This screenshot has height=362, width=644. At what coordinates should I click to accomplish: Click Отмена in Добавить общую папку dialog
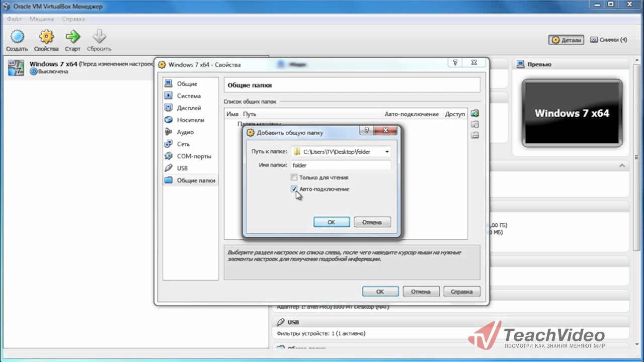pos(372,222)
